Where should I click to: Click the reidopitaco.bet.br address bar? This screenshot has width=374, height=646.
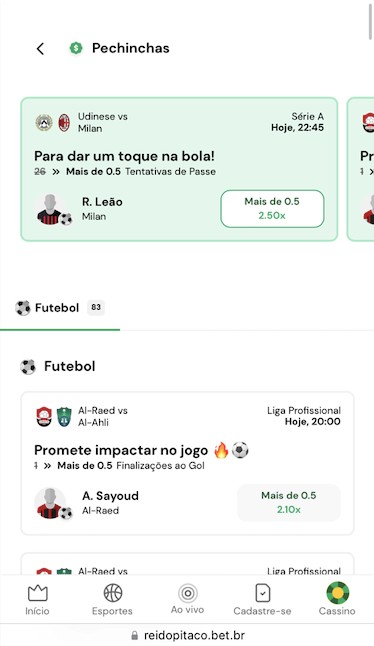(187, 635)
